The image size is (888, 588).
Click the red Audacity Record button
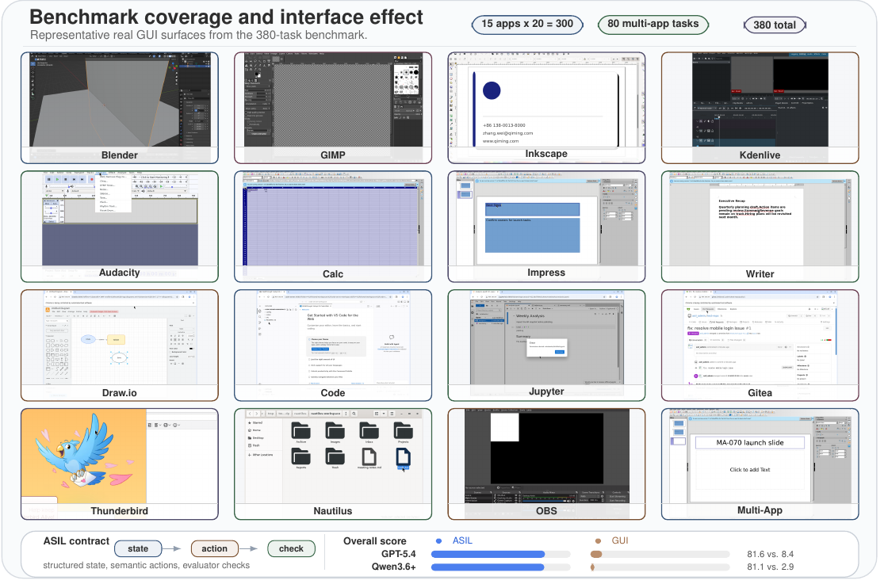pos(91,179)
